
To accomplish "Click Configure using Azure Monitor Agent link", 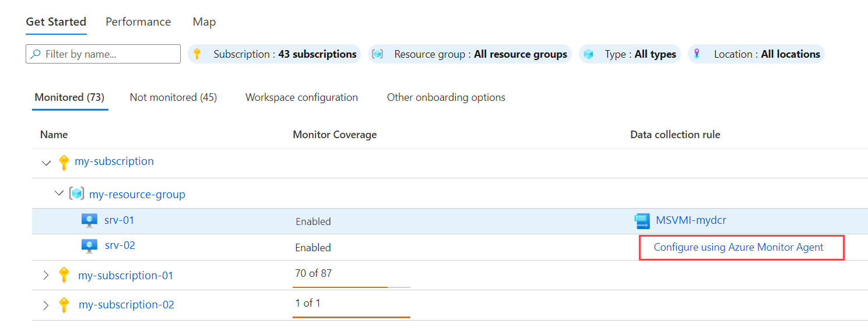I will click(739, 247).
